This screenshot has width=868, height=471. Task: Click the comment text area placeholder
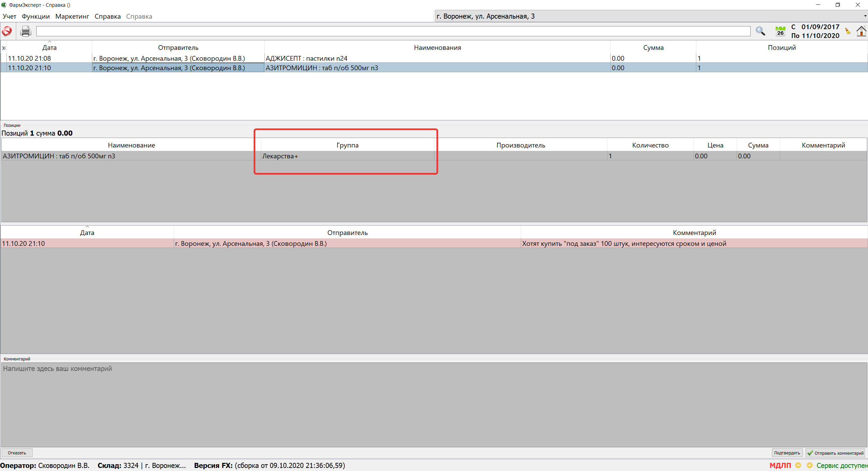[x=434, y=404]
